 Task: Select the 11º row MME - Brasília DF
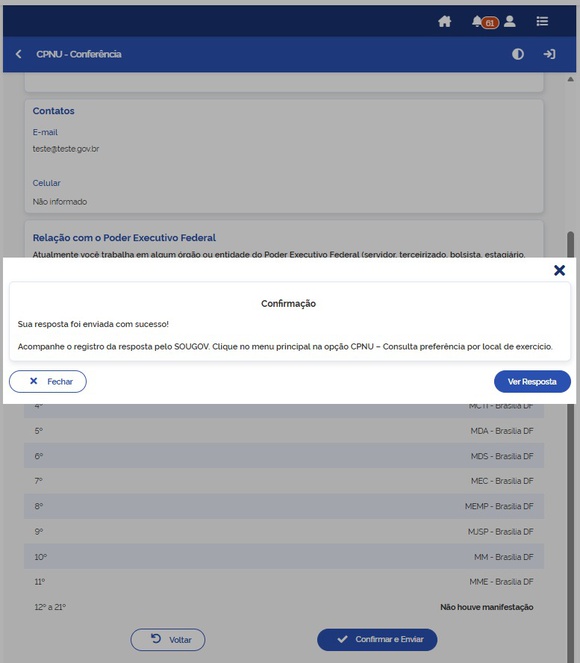[284, 582]
